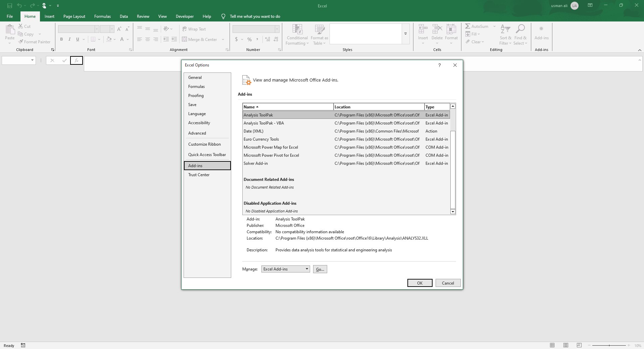
Task: Click the Increase Decimal icon
Action: click(x=267, y=39)
